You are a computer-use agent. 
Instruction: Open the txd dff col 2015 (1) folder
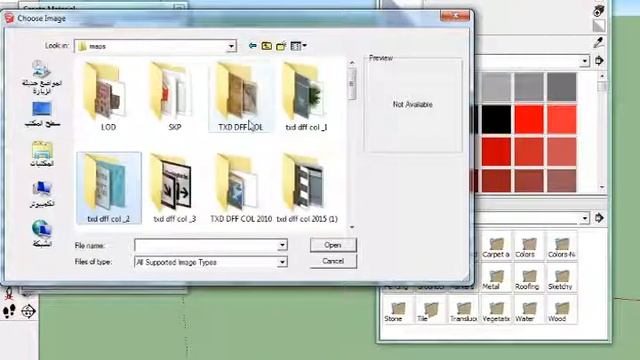pos(307,188)
